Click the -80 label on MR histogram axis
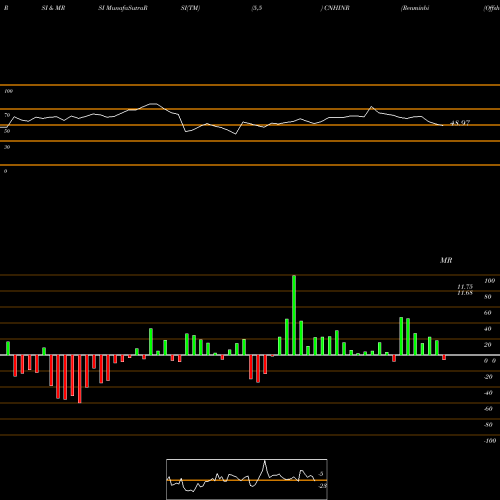Image resolution: width=500 pixels, height=500 pixels. click(x=488, y=425)
